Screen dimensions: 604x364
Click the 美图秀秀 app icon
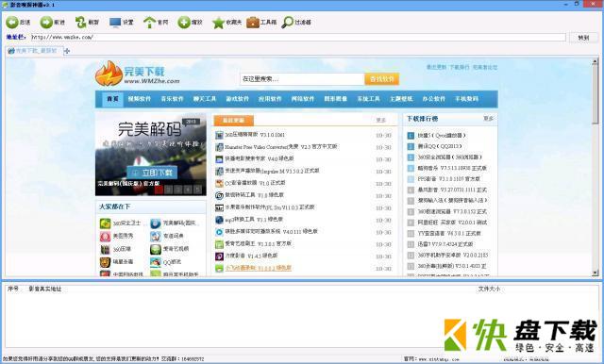point(105,237)
